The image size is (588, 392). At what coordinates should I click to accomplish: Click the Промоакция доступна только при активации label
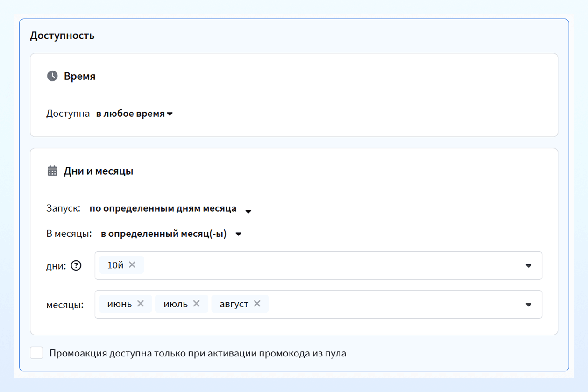(x=198, y=353)
